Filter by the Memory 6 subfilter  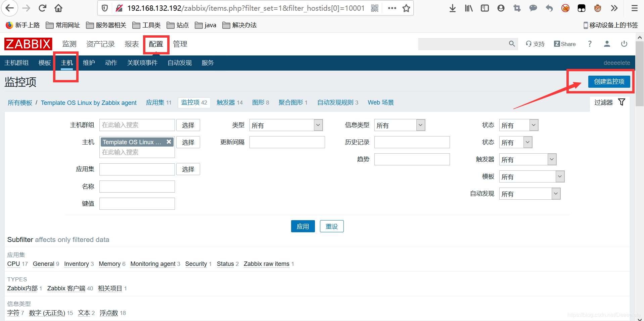(112, 264)
